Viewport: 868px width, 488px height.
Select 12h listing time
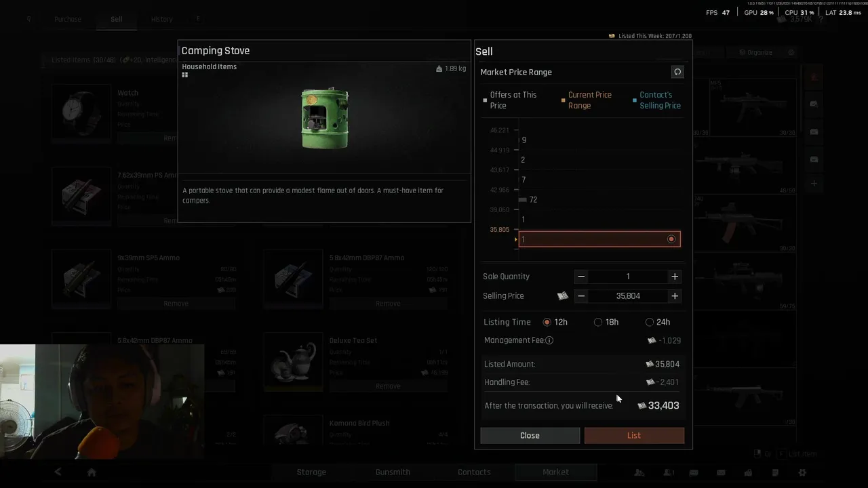[x=555, y=322]
